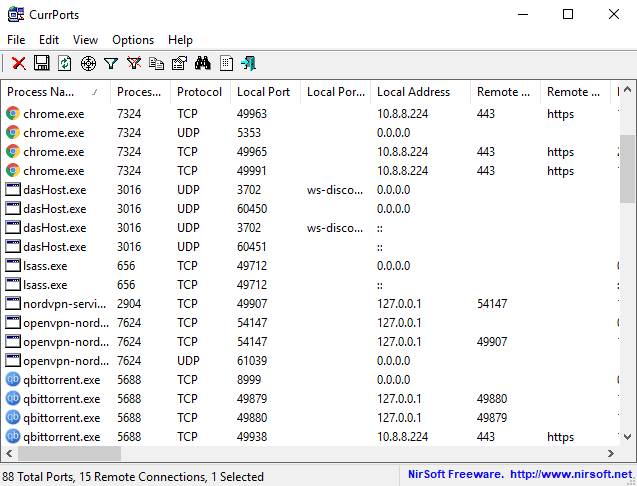Image resolution: width=637 pixels, height=486 pixels.
Task: Sort list by Local Port column
Action: [x=264, y=92]
